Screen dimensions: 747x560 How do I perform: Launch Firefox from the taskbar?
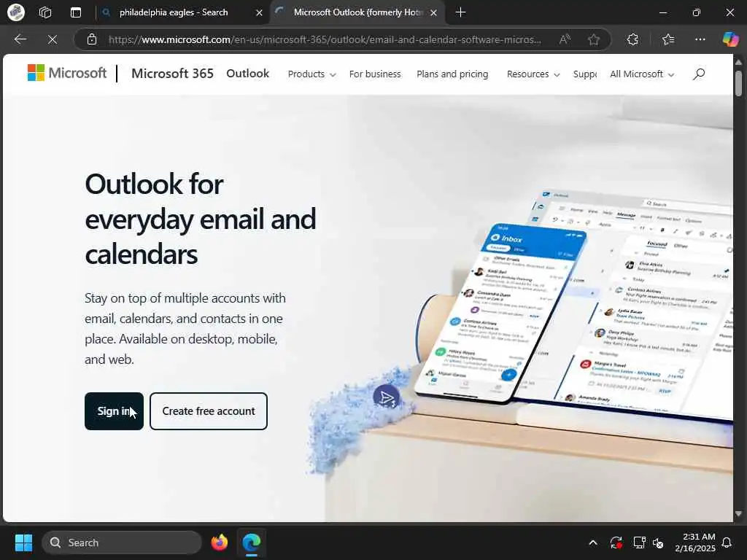[220, 542]
